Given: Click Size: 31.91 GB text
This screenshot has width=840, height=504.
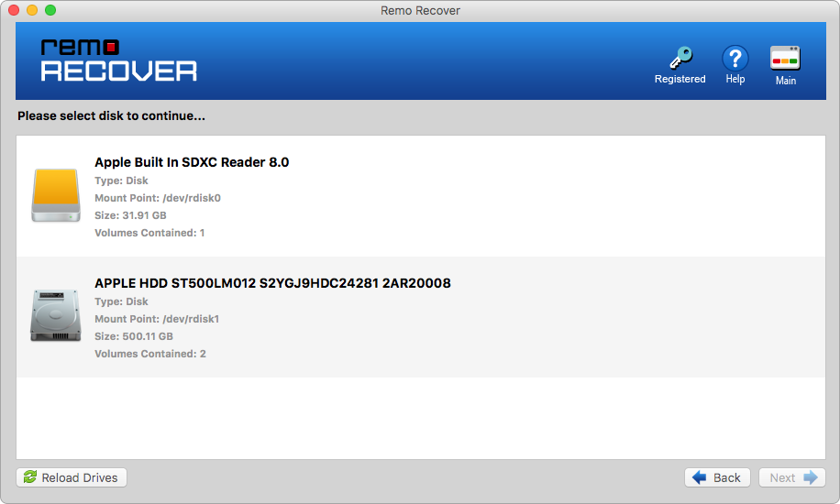Looking at the screenshot, I should [131, 215].
